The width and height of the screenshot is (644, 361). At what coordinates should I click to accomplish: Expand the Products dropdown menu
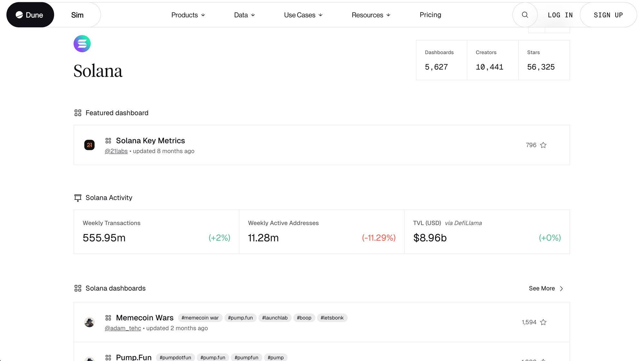point(188,15)
